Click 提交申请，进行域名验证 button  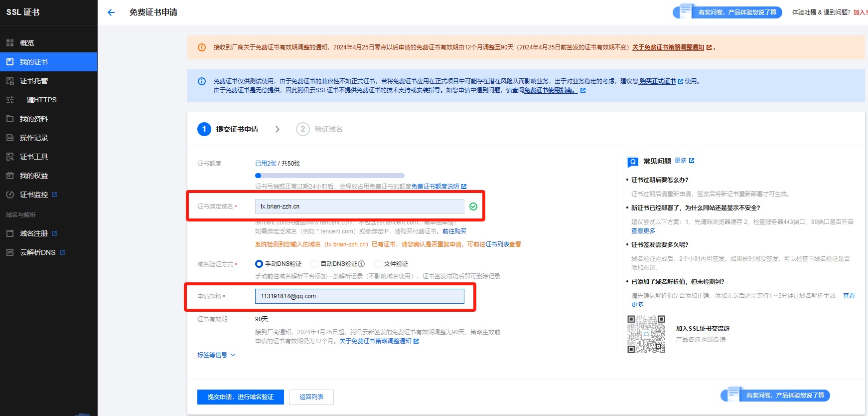click(x=241, y=397)
